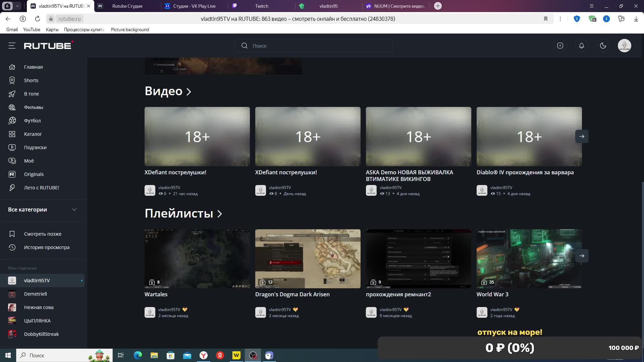Screen dimensions: 644x362
Task: Expand the Плейлисты section chevron
Action: coord(220,214)
